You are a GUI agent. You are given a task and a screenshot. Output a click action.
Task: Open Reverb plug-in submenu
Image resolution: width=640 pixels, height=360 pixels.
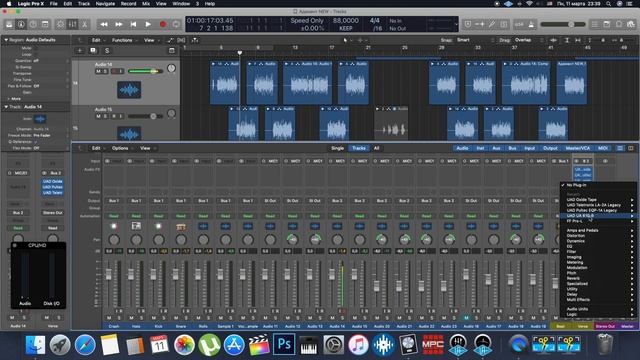[598, 278]
